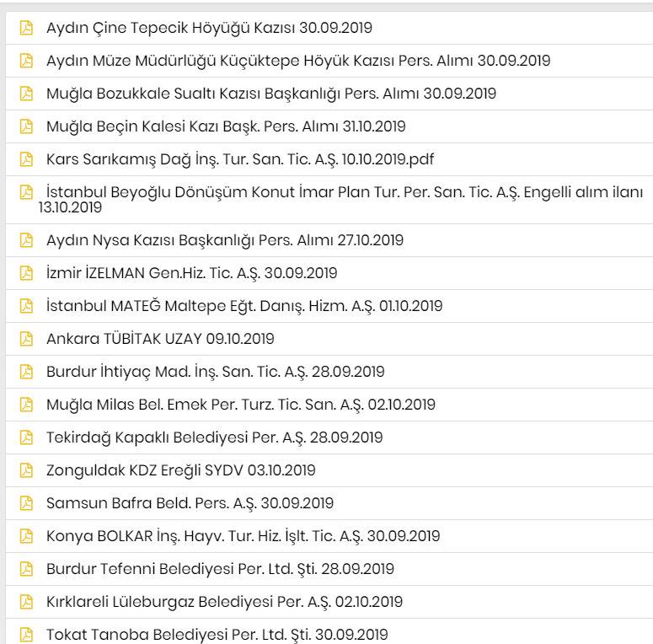Screen dimensions: 653x644
Task: Click PDF icon beside Kars Sarıkamış Dağ İnş.
Action: 26,159
